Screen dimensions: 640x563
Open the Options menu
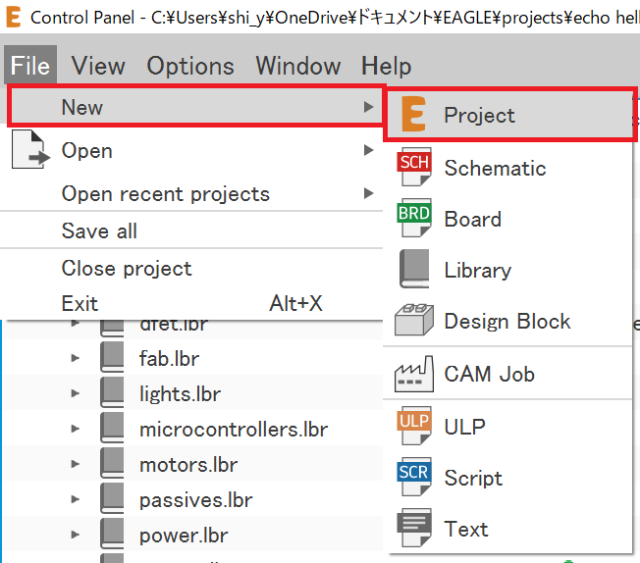click(190, 66)
